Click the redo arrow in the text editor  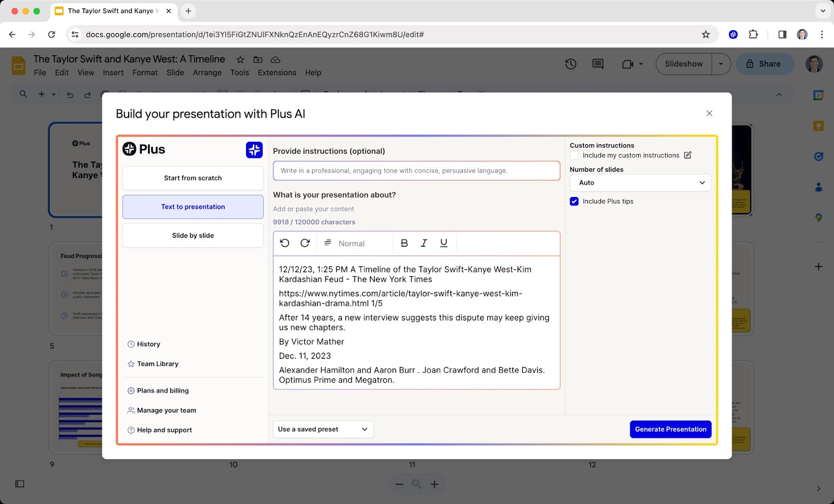[305, 243]
